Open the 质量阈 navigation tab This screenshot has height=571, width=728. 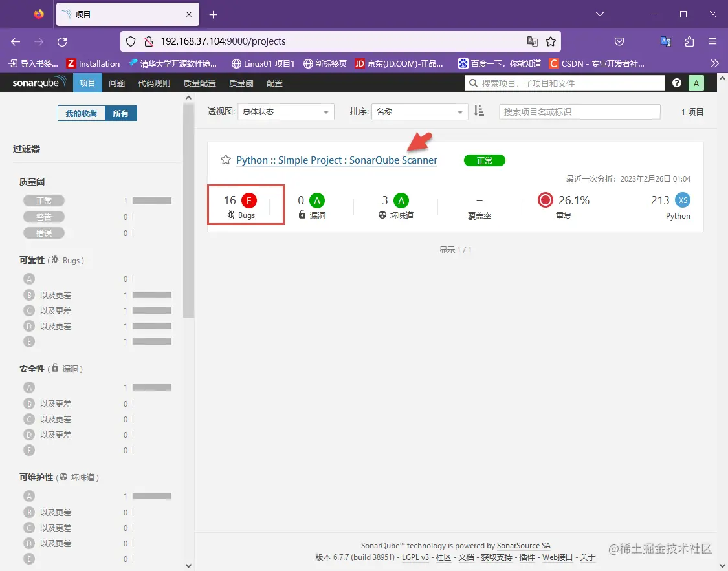click(x=241, y=83)
